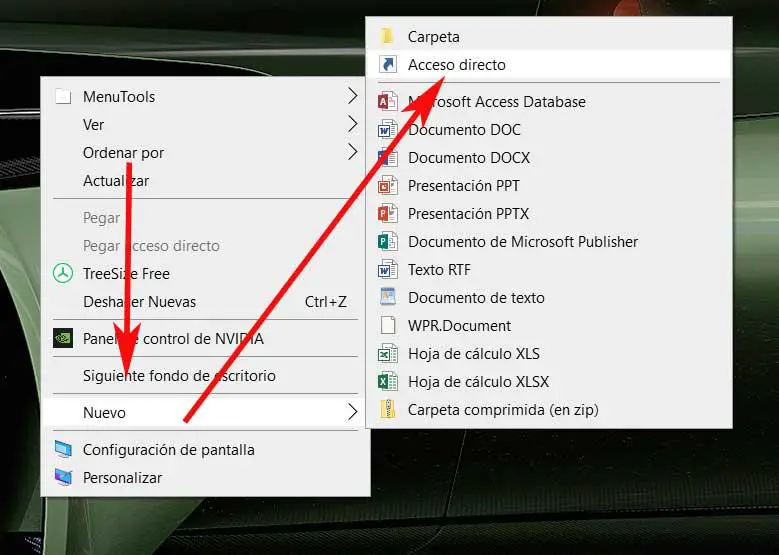This screenshot has height=555, width=779.
Task: Expand the Ver submenu arrow
Action: pyautogui.click(x=352, y=124)
